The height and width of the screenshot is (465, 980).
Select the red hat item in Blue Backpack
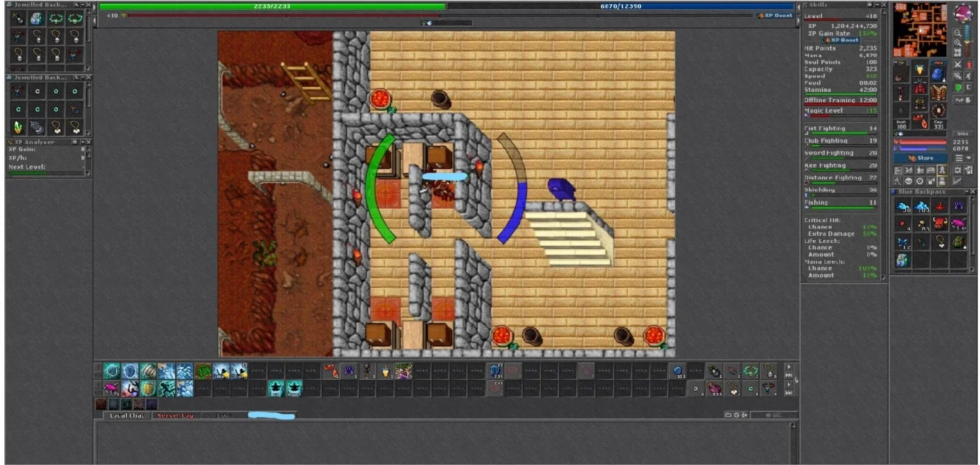click(x=940, y=205)
